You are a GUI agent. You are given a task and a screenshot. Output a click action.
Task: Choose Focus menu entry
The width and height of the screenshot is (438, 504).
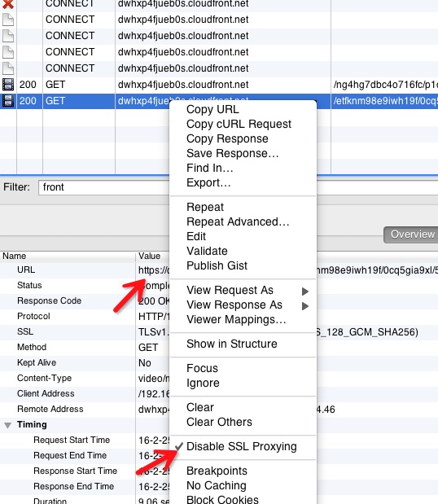tap(202, 368)
